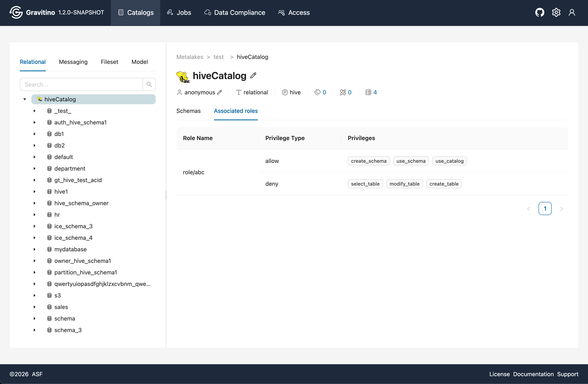Switch to the Messaging tab
The image size is (588, 384).
[73, 62]
